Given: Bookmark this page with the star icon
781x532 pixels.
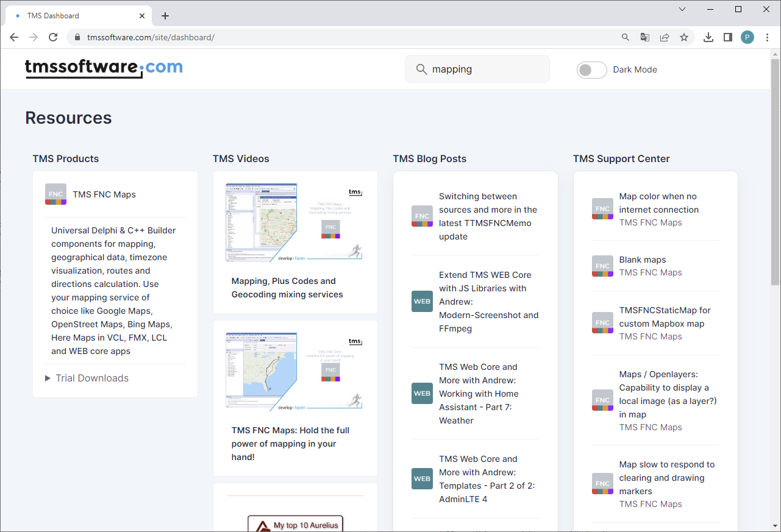Looking at the screenshot, I should (x=684, y=37).
